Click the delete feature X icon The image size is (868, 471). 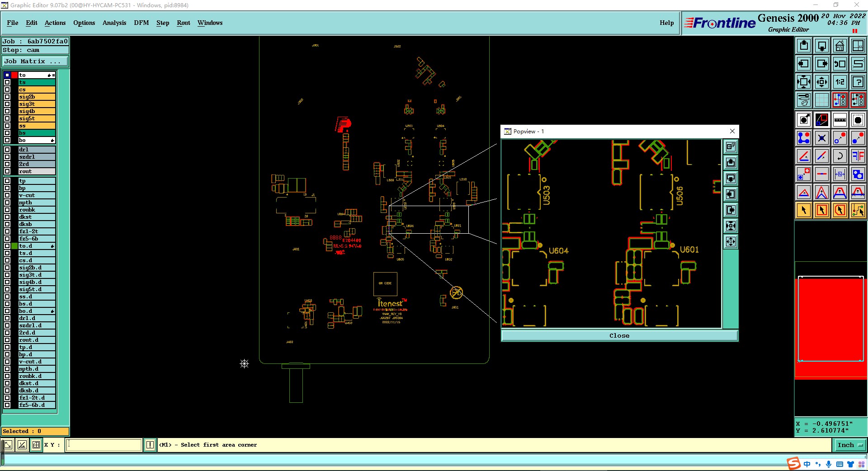click(x=822, y=138)
